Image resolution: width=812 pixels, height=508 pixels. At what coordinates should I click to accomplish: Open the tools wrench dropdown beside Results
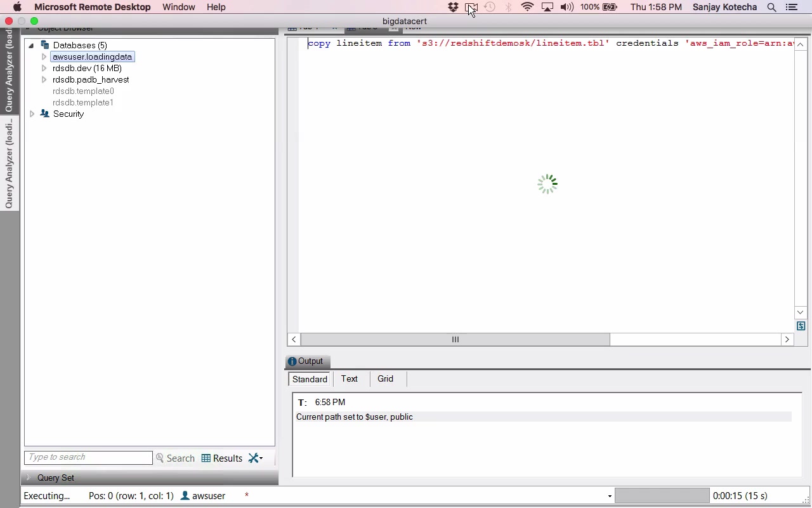tap(256, 458)
